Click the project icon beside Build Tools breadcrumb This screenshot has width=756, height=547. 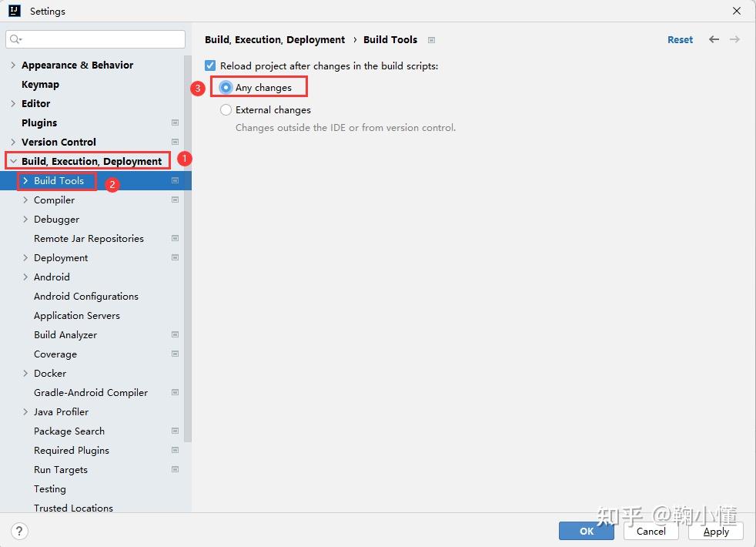click(x=432, y=40)
